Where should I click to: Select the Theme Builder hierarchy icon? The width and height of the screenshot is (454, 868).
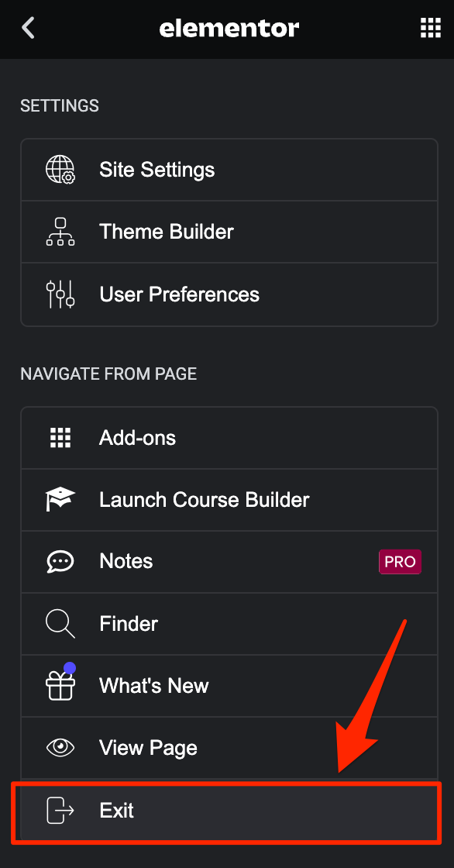pos(60,231)
